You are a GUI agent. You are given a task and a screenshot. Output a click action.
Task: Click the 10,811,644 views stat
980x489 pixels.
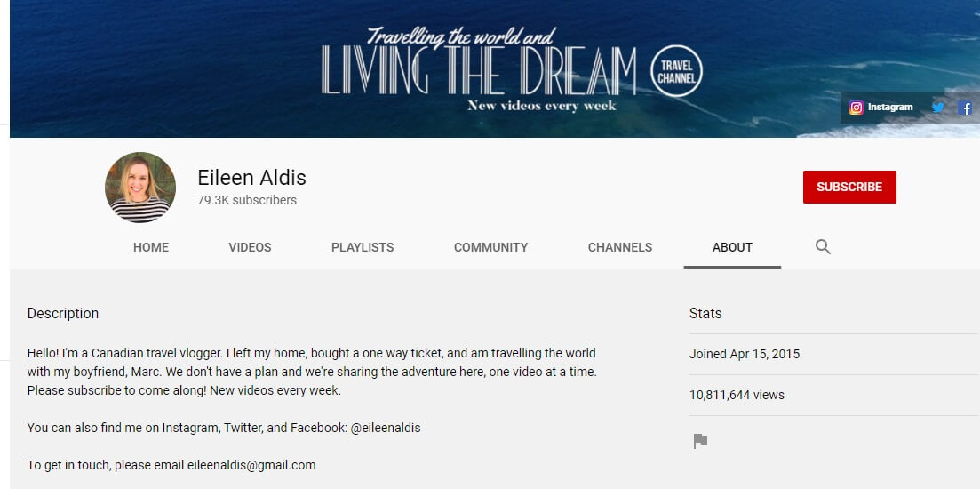[737, 395]
